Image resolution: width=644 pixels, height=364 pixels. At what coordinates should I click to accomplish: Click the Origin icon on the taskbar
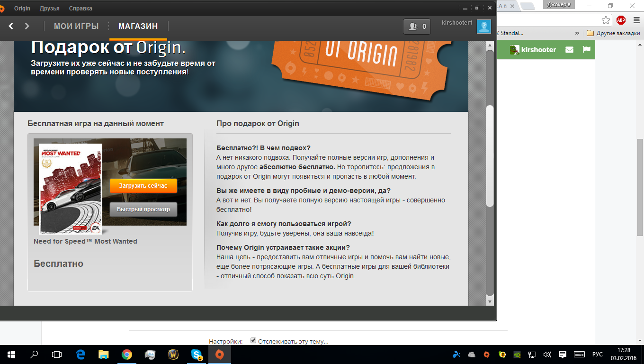pos(219,354)
